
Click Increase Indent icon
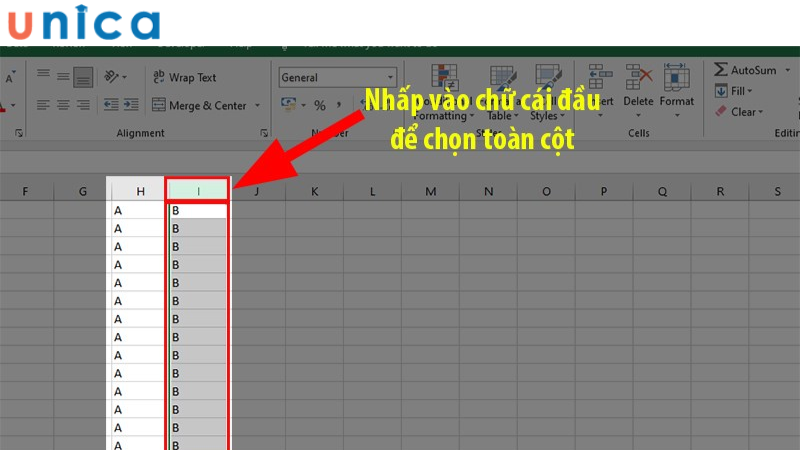coord(131,105)
